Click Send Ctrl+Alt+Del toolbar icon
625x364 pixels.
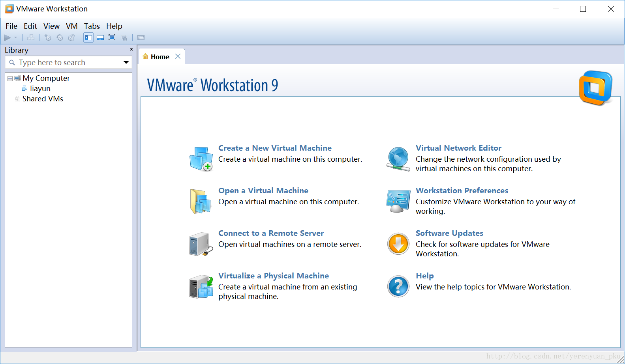[30, 37]
